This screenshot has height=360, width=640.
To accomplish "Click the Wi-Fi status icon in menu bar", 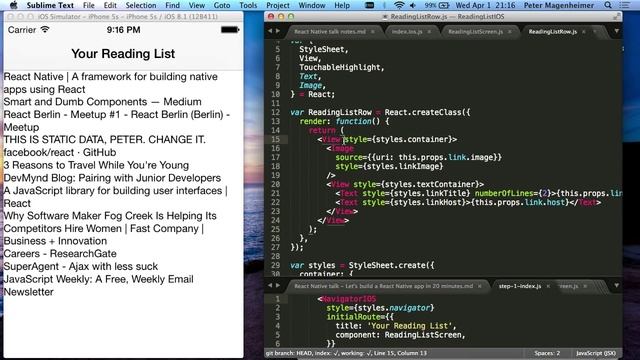I will pos(399,5).
